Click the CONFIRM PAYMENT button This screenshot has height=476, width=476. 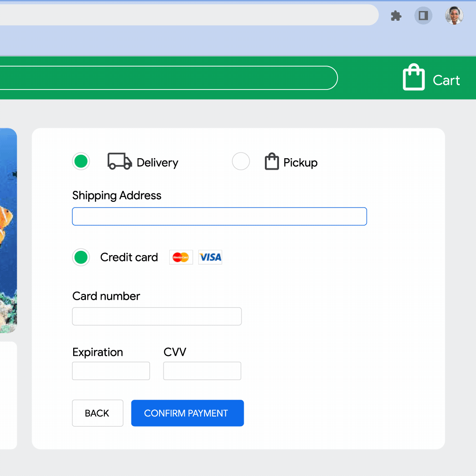[x=187, y=413]
